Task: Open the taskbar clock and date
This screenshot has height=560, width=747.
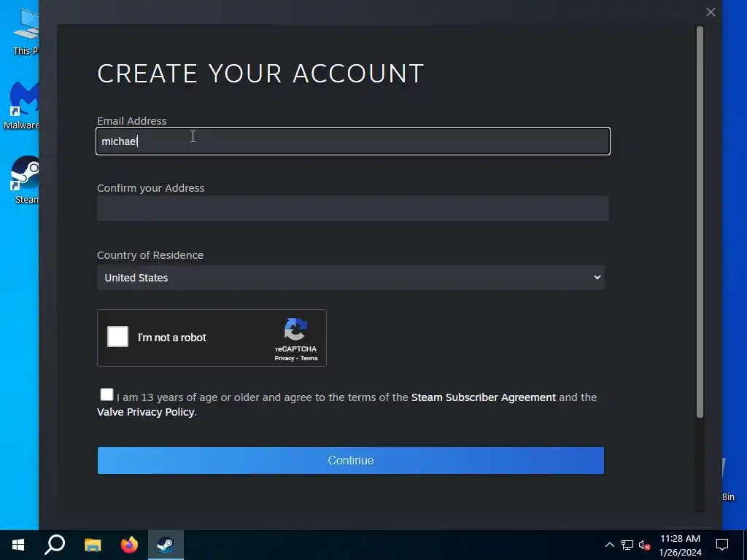Action: (681, 545)
